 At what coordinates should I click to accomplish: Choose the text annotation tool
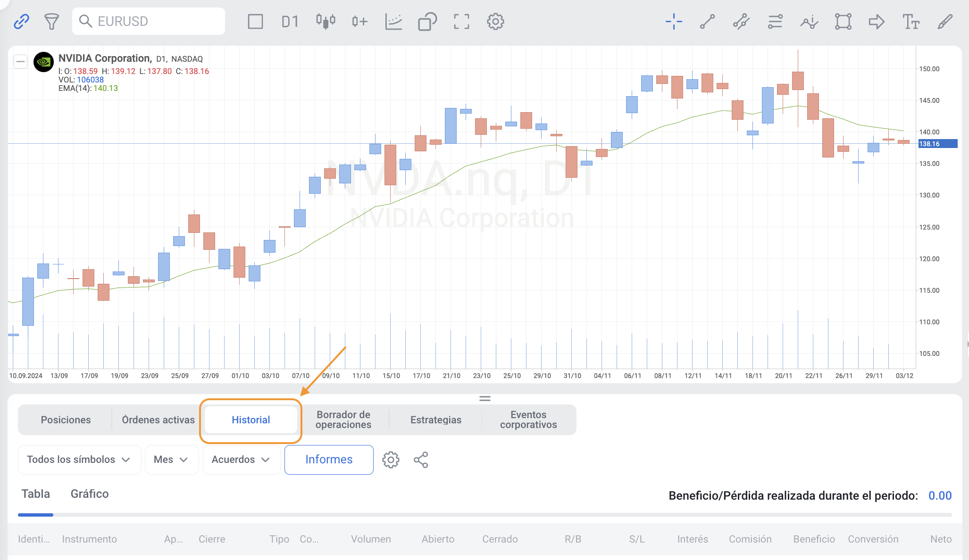(x=911, y=21)
